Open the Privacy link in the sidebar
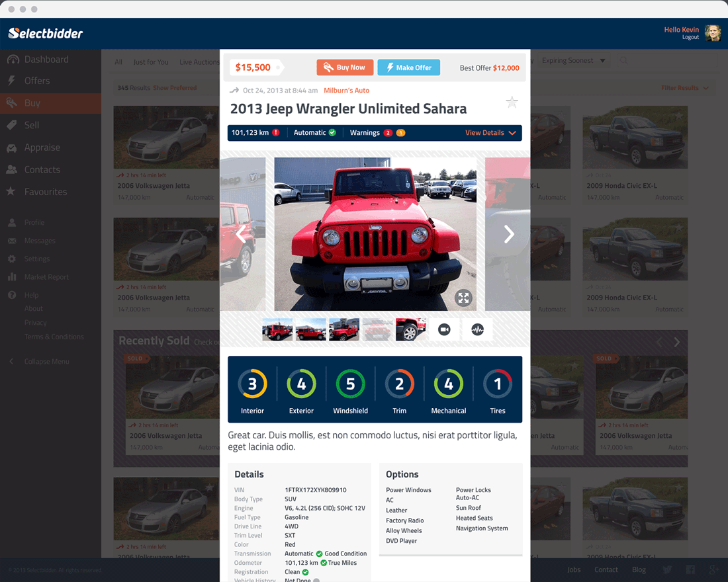The height and width of the screenshot is (582, 728). [x=35, y=323]
